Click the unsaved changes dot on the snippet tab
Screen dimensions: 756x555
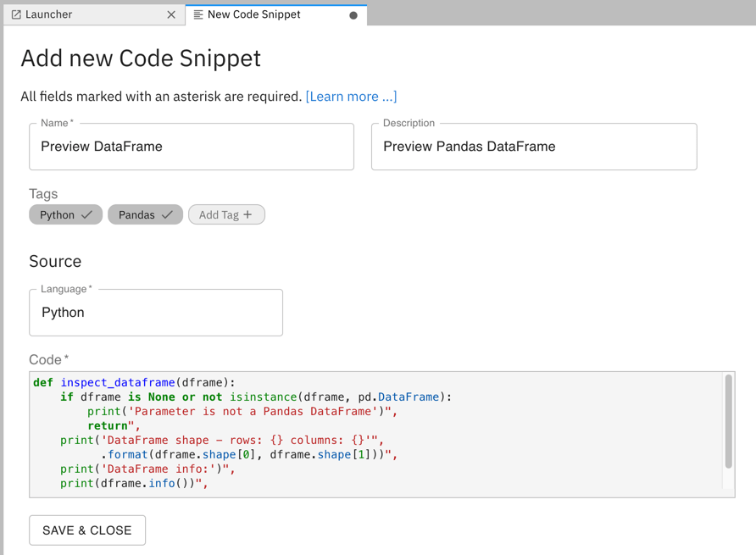click(353, 14)
